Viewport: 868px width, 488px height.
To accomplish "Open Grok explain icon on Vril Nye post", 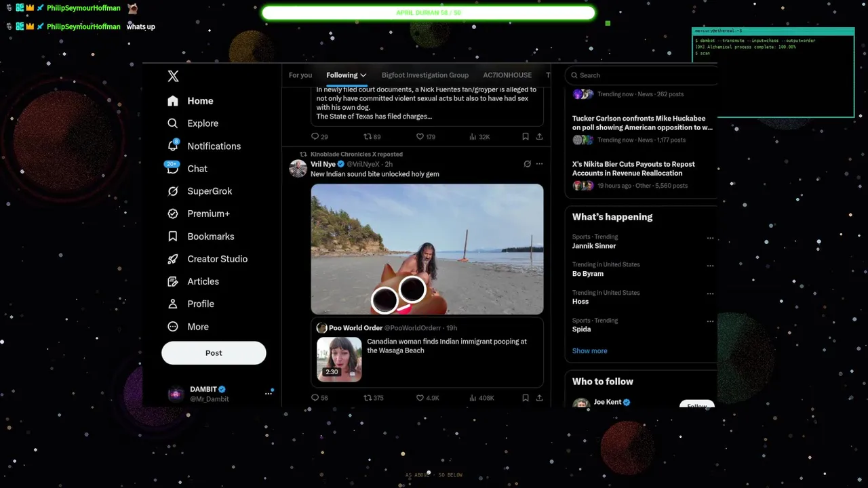I will coord(527,164).
